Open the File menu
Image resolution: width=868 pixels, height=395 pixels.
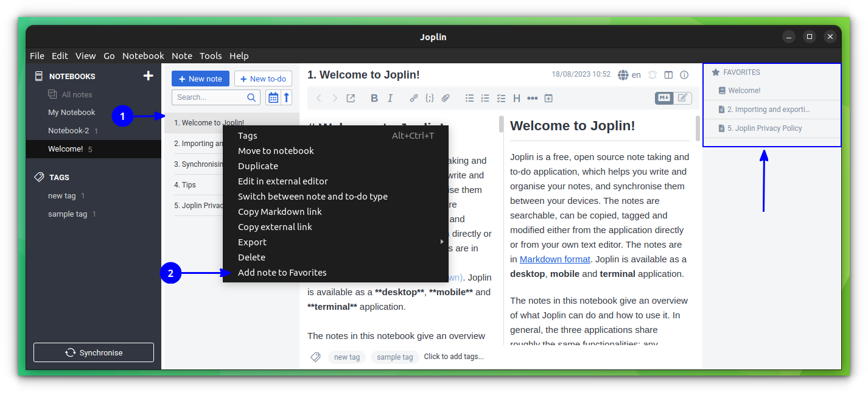coord(37,55)
